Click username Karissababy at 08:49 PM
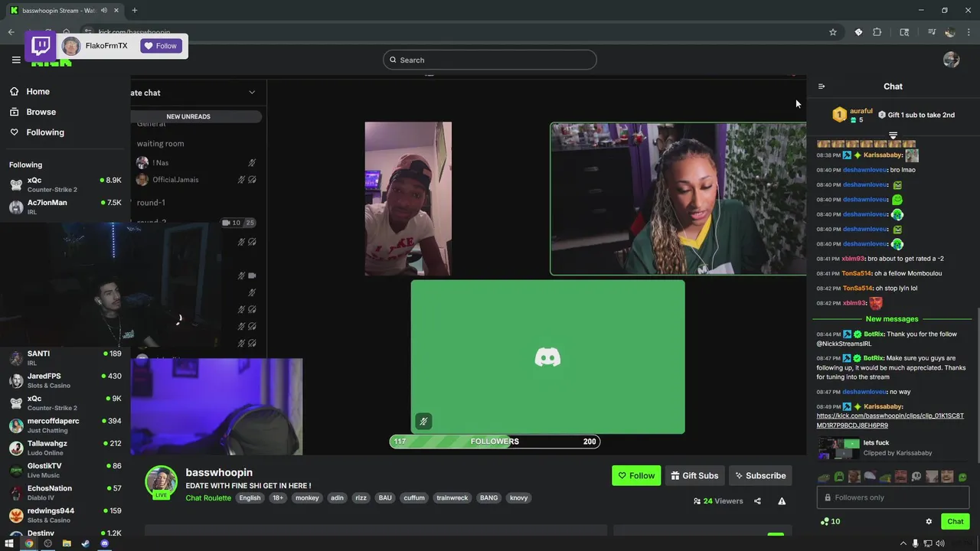 click(x=883, y=406)
